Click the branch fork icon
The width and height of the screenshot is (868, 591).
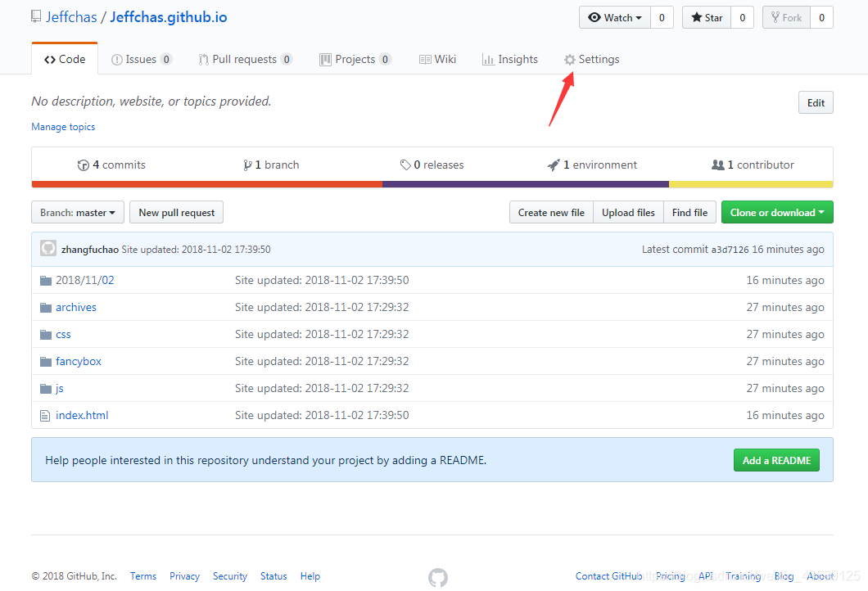[247, 165]
